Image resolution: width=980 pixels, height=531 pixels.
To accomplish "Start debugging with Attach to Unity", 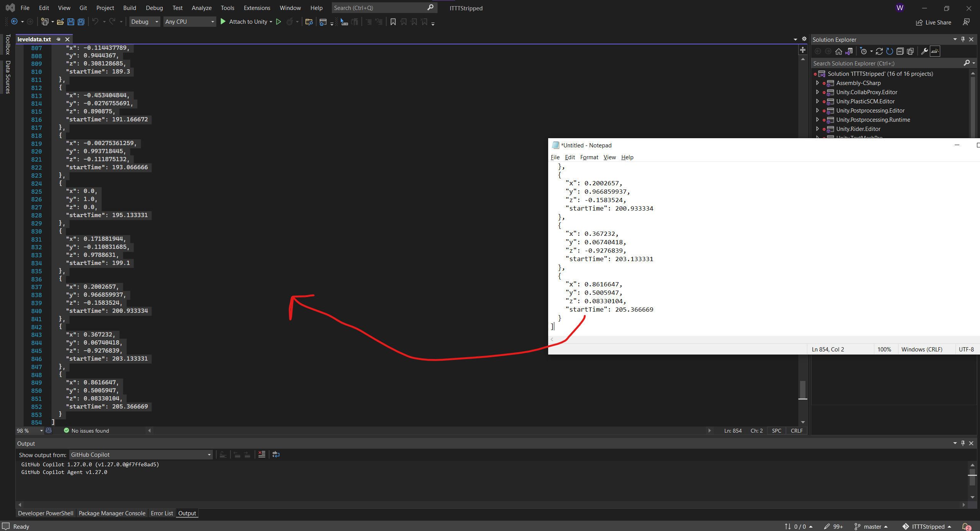I will [246, 22].
